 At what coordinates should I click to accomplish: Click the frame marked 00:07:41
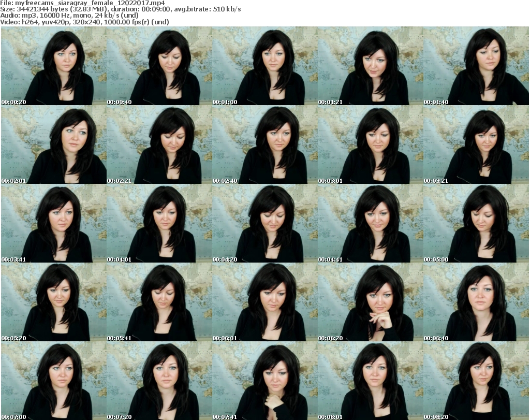click(x=264, y=381)
